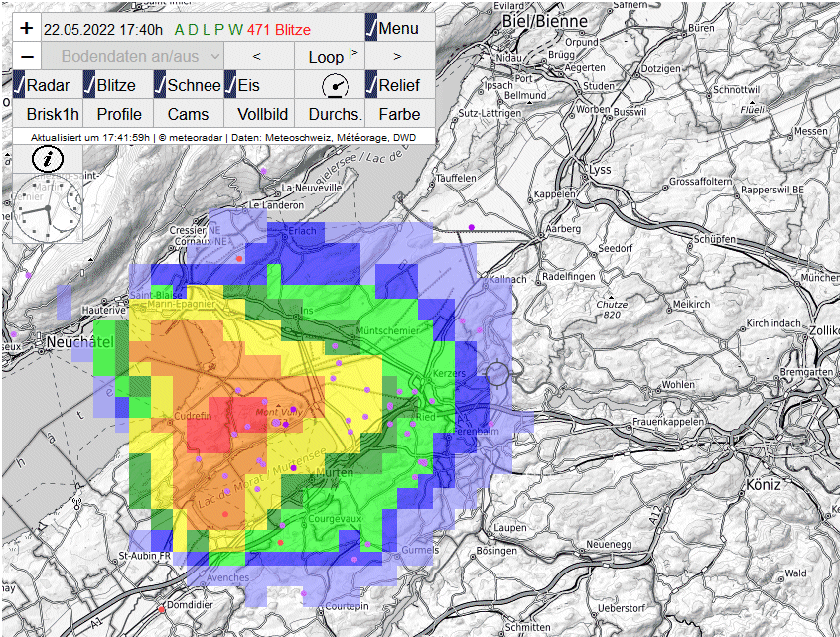Open the Bodendaten an/aus dropdown
This screenshot has height=637, width=840.
coord(132,57)
